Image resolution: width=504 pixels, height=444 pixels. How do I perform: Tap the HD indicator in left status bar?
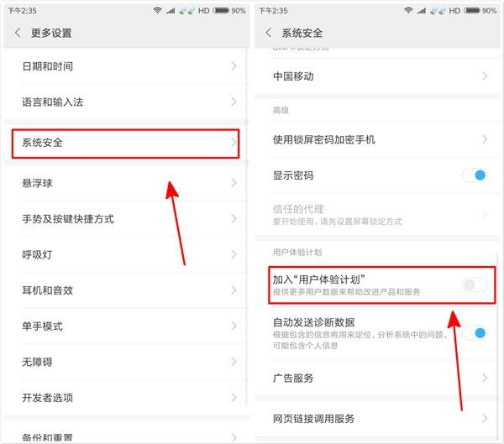[203, 11]
